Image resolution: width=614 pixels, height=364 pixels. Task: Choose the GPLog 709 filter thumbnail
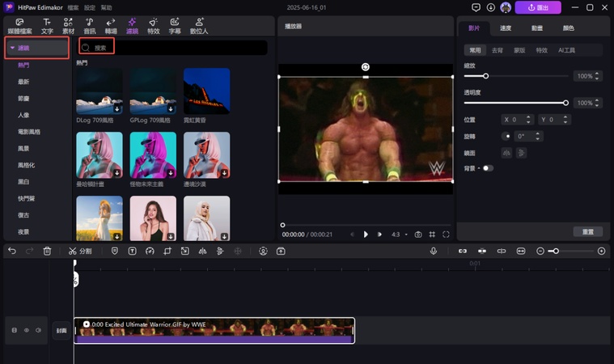click(x=153, y=91)
